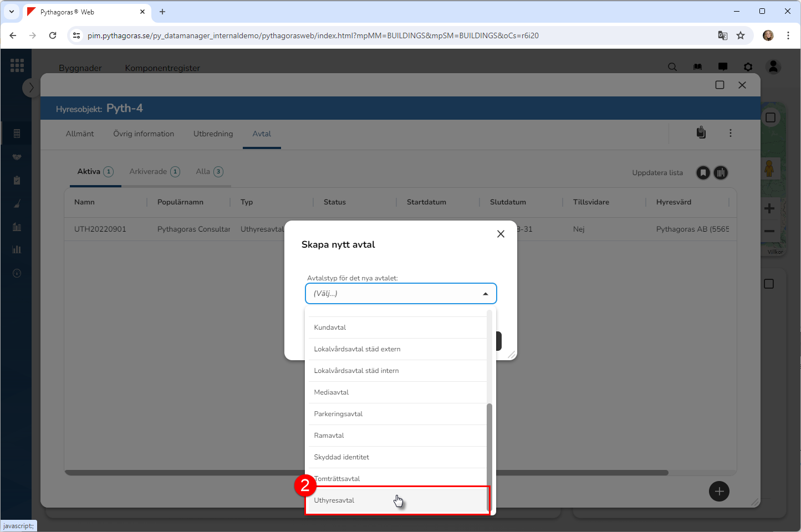Click the bookmark icon beside Uppdatera lista
This screenshot has width=801, height=532.
click(x=703, y=173)
